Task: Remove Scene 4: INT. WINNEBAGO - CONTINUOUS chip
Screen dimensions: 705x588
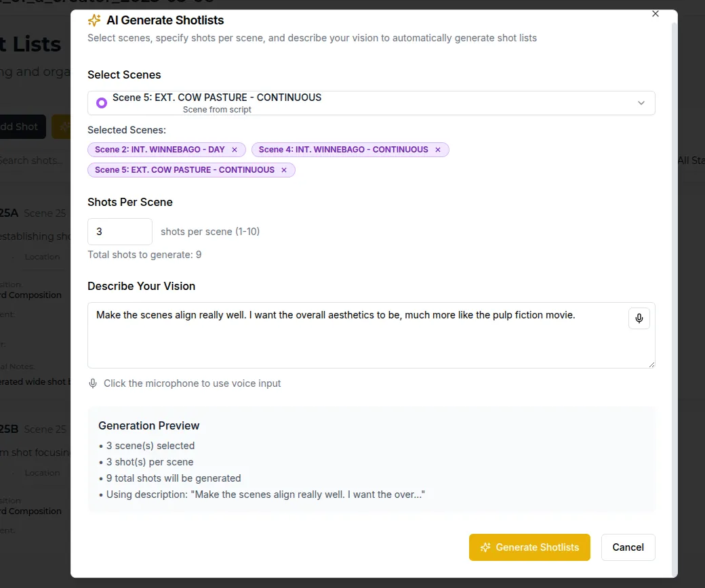Action: (x=438, y=150)
